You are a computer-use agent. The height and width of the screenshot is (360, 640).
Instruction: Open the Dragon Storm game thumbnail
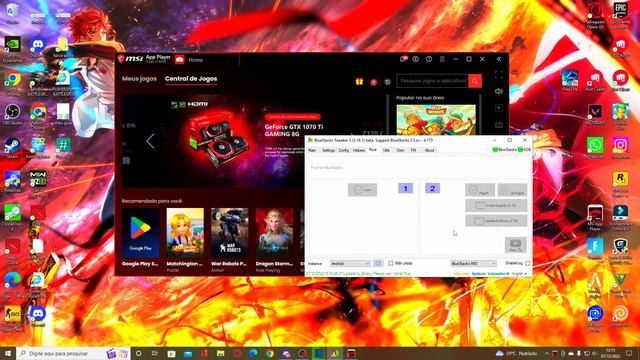274,233
